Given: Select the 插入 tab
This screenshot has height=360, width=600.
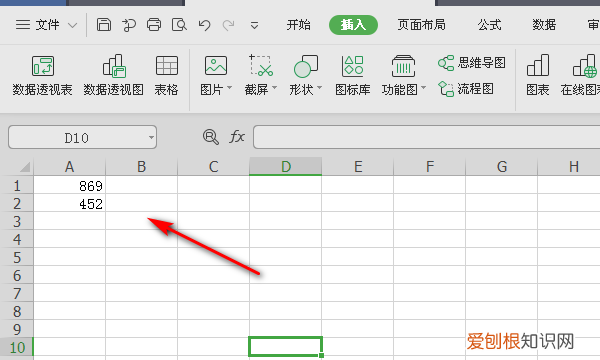Looking at the screenshot, I should [x=353, y=25].
